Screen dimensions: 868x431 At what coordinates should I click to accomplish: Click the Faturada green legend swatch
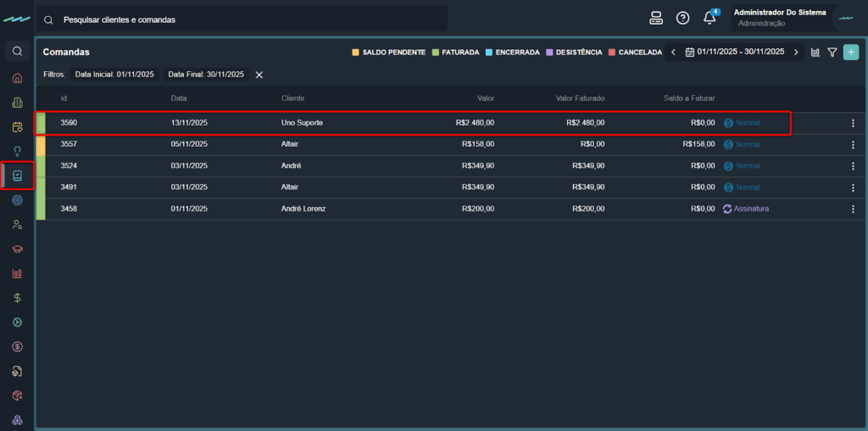pos(436,53)
